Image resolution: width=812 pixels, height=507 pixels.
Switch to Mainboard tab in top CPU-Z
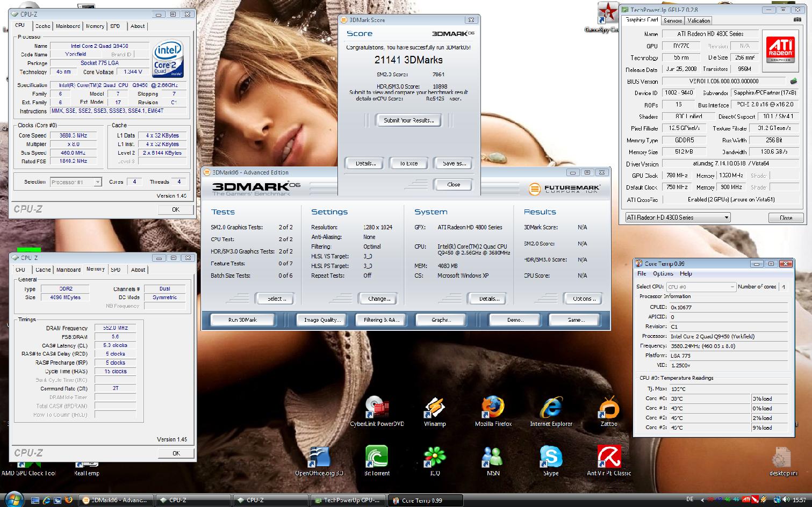coord(68,26)
